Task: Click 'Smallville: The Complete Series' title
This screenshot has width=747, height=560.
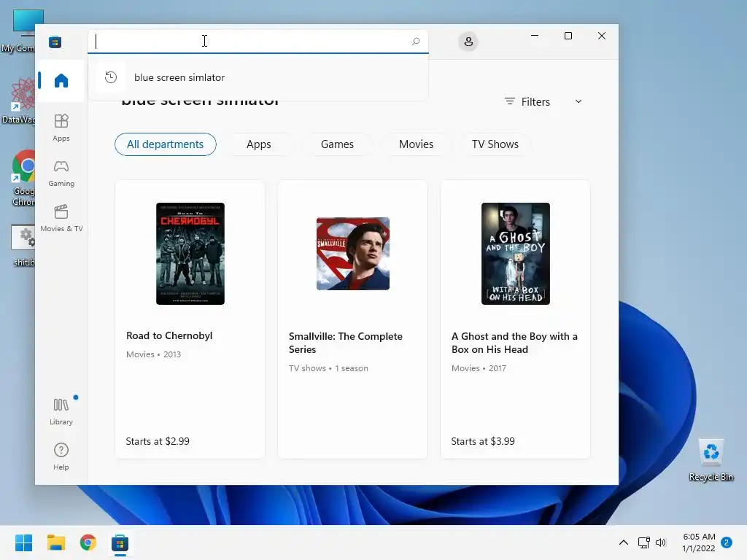Action: pyautogui.click(x=345, y=343)
